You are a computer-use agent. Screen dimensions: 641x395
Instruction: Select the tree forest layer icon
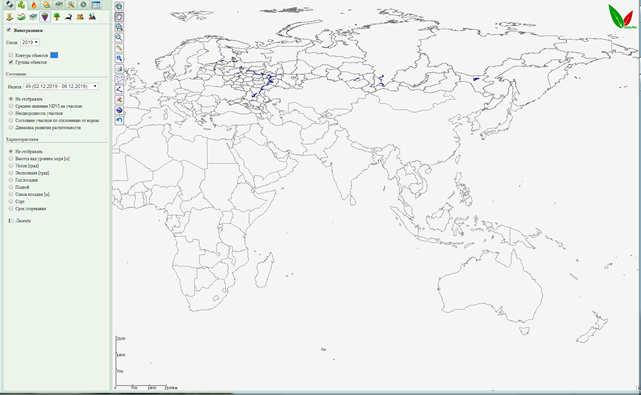click(x=57, y=17)
